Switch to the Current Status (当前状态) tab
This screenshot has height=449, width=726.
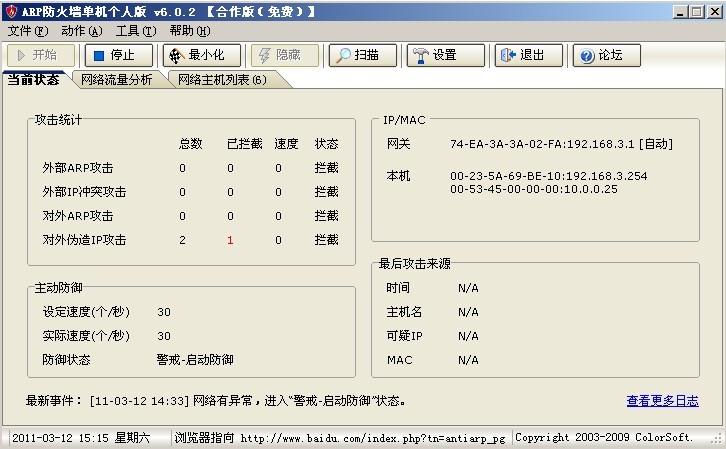(x=33, y=80)
